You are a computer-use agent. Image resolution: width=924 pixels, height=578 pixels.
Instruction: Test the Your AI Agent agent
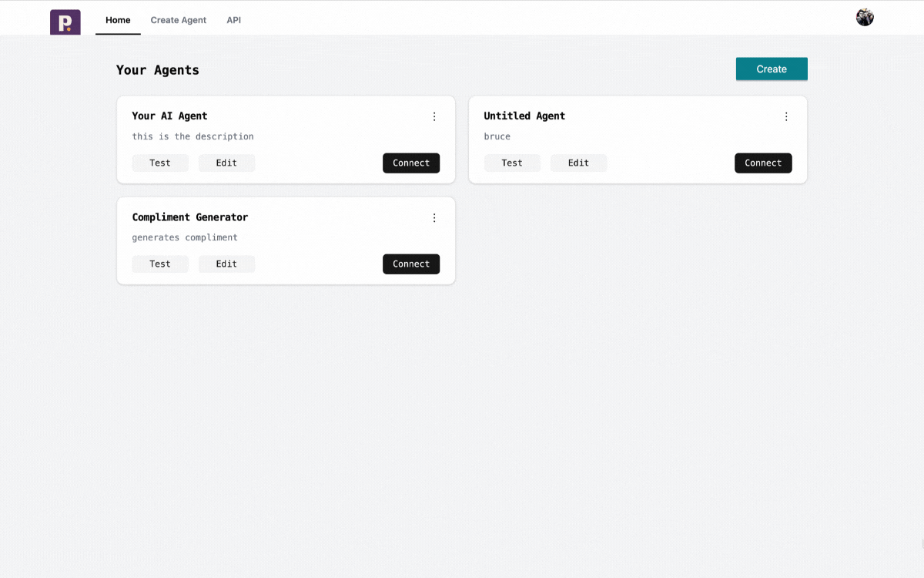click(160, 163)
